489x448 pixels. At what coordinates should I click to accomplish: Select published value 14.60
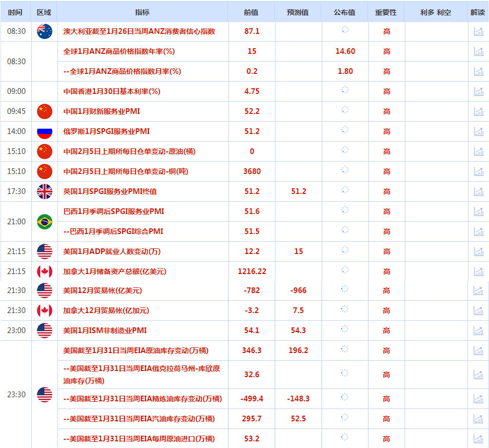345,51
